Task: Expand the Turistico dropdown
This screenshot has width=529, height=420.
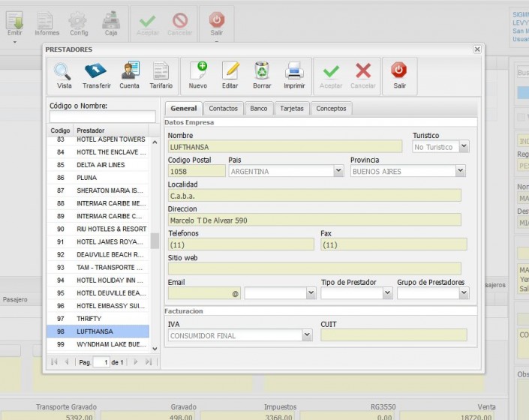Action: point(464,147)
